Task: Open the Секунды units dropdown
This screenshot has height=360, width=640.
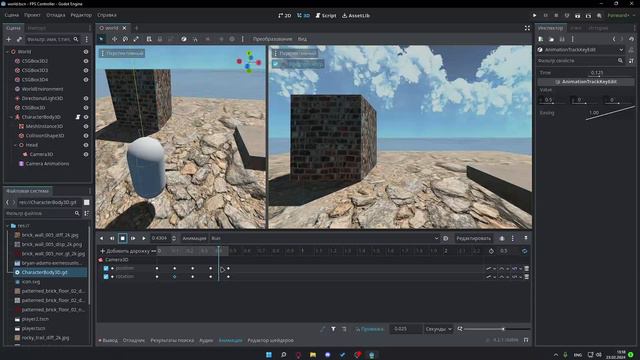Action: tap(438, 329)
